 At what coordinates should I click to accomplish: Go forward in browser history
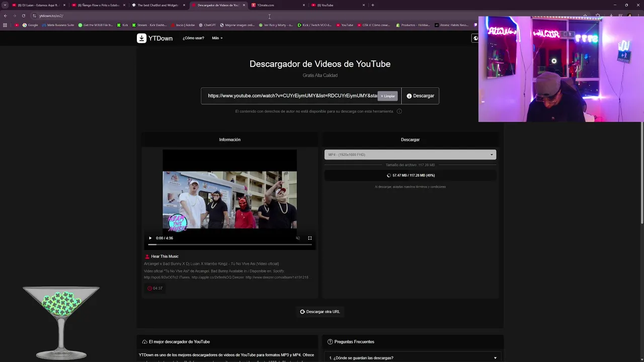pyautogui.click(x=14, y=16)
